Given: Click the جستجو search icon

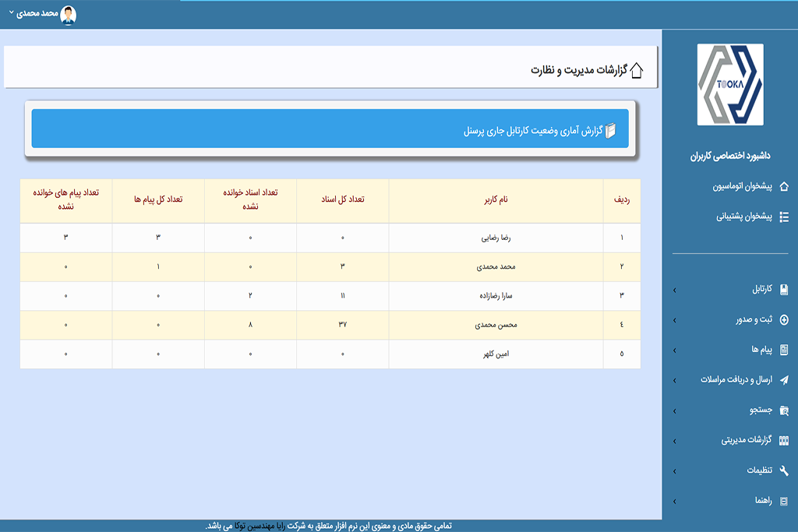Looking at the screenshot, I should [x=784, y=410].
